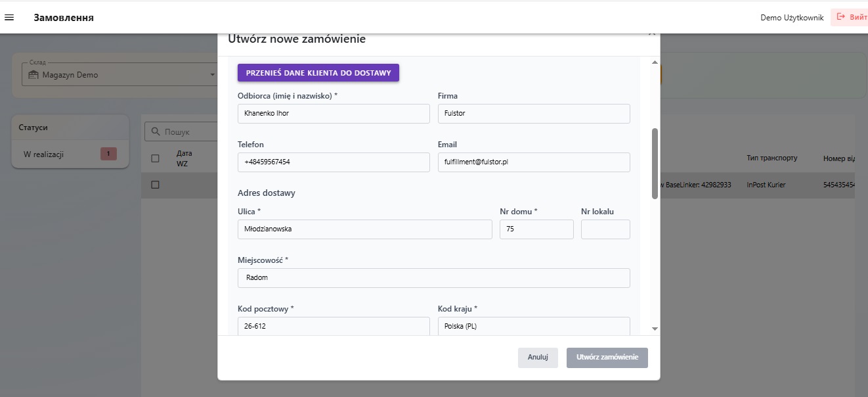
Task: Click the Замовлення page title
Action: [x=64, y=18]
